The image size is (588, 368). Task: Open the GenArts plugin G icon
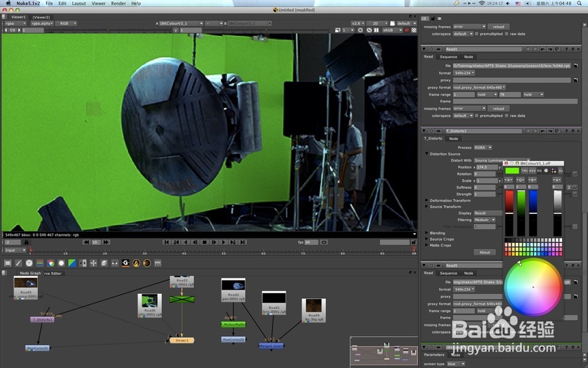coord(126,263)
